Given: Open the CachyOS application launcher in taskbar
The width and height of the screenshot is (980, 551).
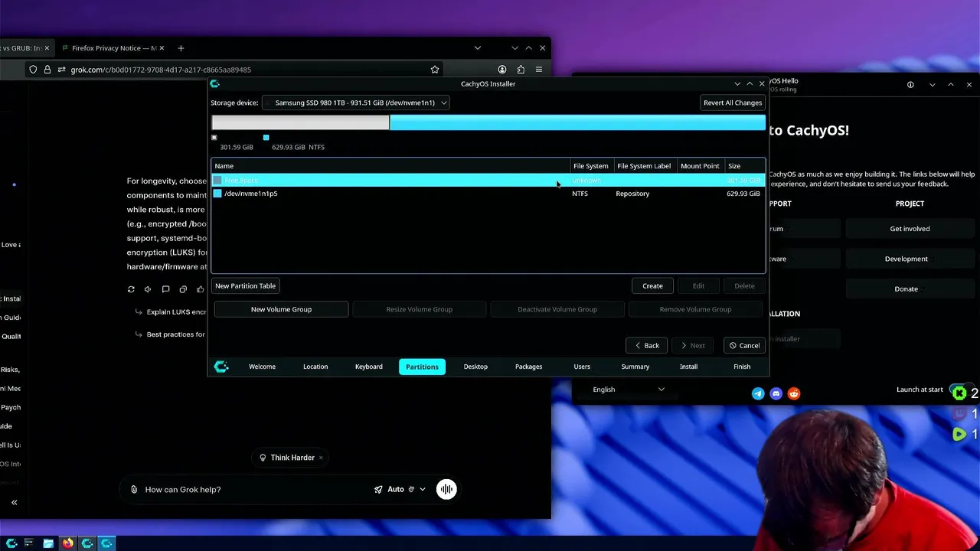Looking at the screenshot, I should (x=11, y=543).
